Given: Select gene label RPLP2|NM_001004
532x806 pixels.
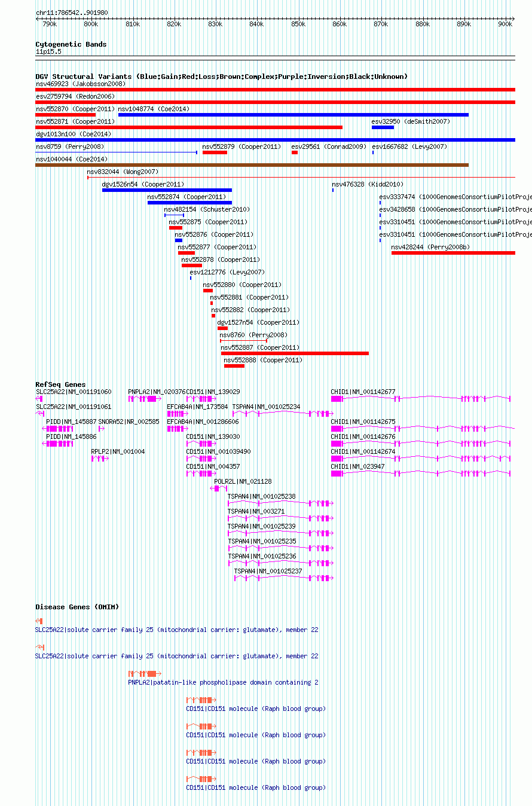Looking at the screenshot, I should 118,451.
